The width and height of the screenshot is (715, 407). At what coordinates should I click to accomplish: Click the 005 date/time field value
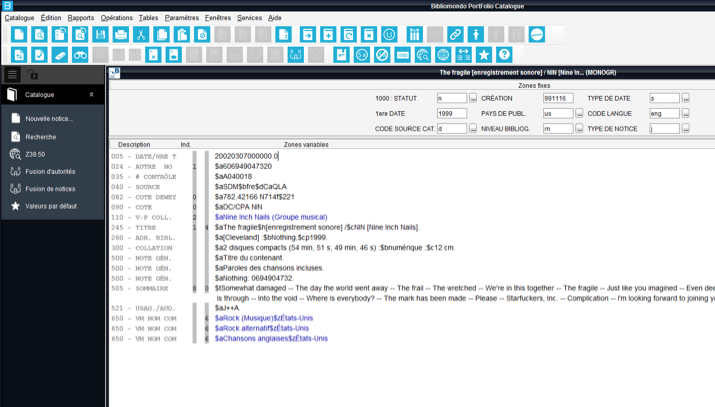(x=246, y=156)
